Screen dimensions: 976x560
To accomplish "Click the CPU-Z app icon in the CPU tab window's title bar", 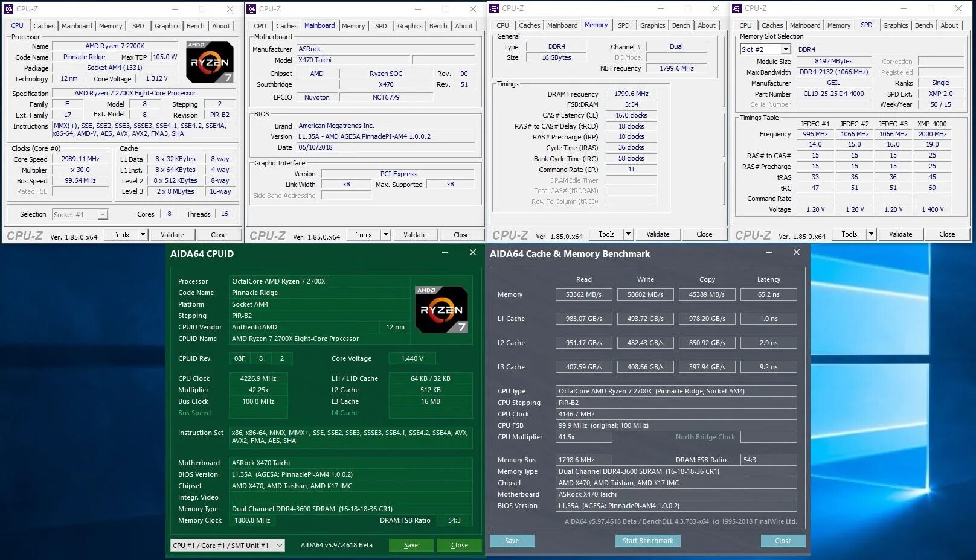I will (x=8, y=9).
